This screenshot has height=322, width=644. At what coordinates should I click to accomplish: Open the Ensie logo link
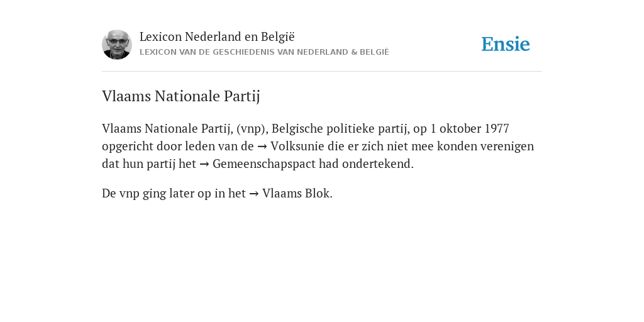pos(506,44)
